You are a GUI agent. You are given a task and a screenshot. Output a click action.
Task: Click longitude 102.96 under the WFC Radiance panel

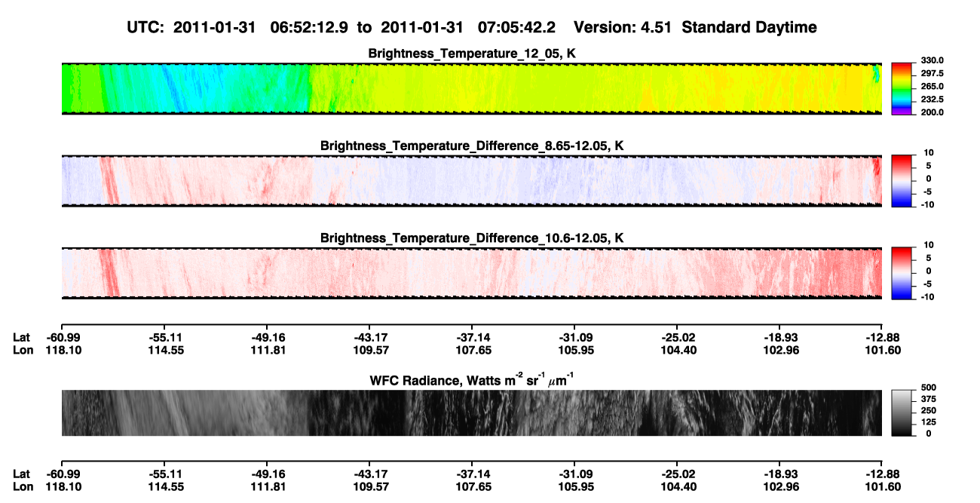coord(779,487)
